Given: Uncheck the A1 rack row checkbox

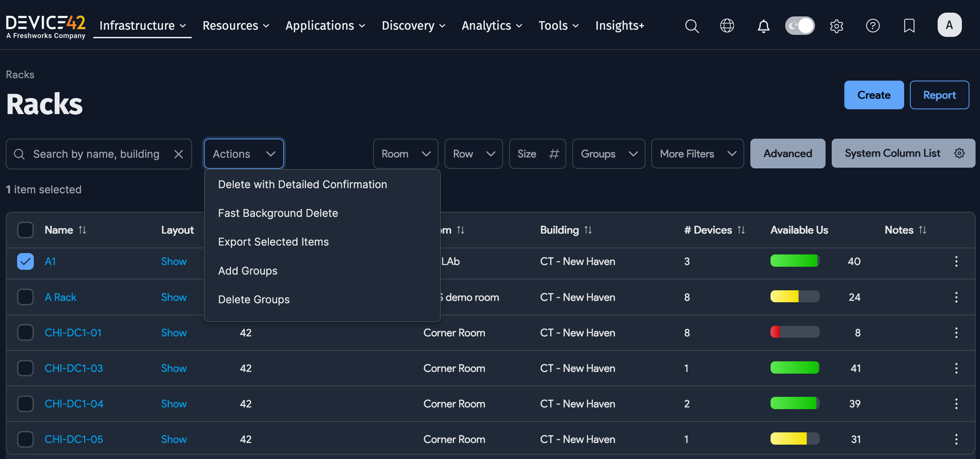Looking at the screenshot, I should coord(25,261).
